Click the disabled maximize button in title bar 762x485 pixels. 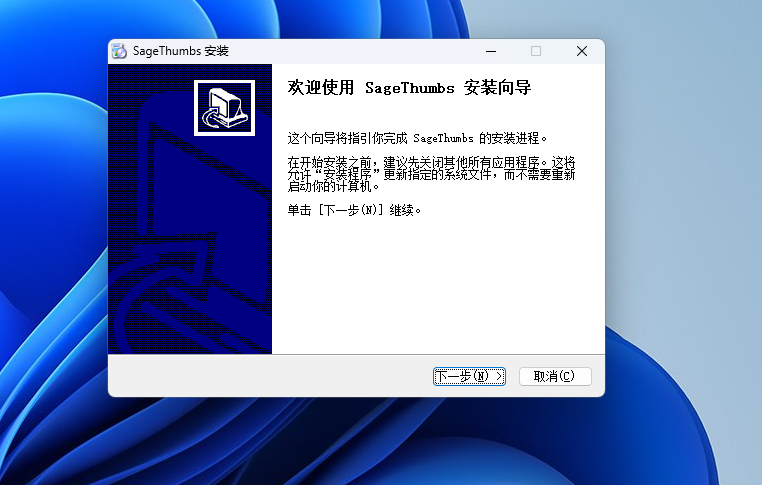(x=536, y=51)
